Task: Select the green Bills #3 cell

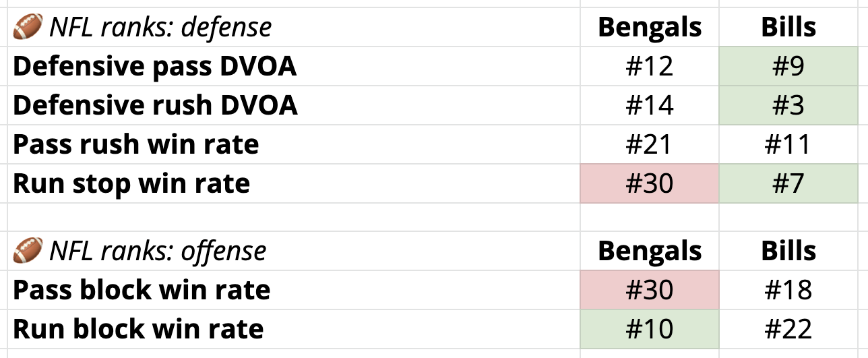Action: click(788, 105)
